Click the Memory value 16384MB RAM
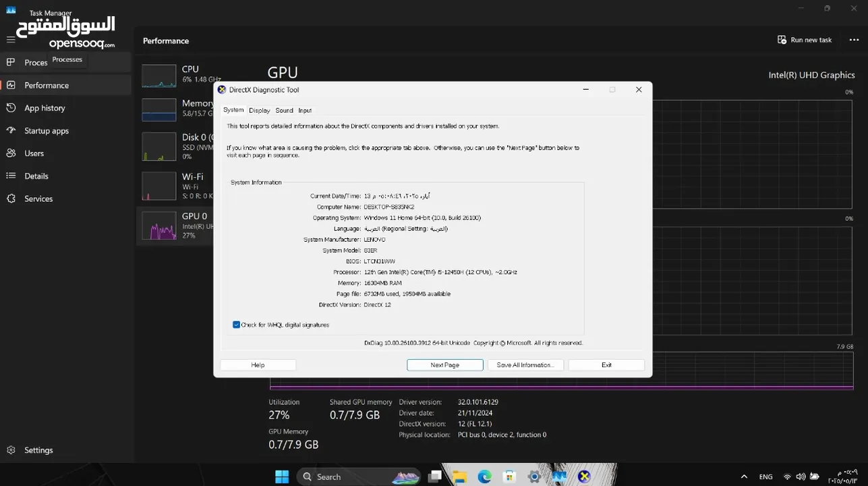This screenshot has height=486, width=868. tap(382, 283)
